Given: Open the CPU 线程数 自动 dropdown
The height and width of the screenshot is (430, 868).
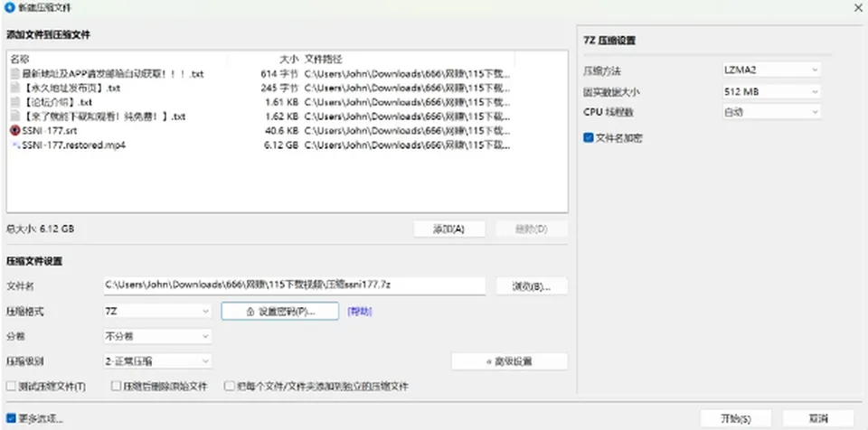Looking at the screenshot, I should pos(771,112).
